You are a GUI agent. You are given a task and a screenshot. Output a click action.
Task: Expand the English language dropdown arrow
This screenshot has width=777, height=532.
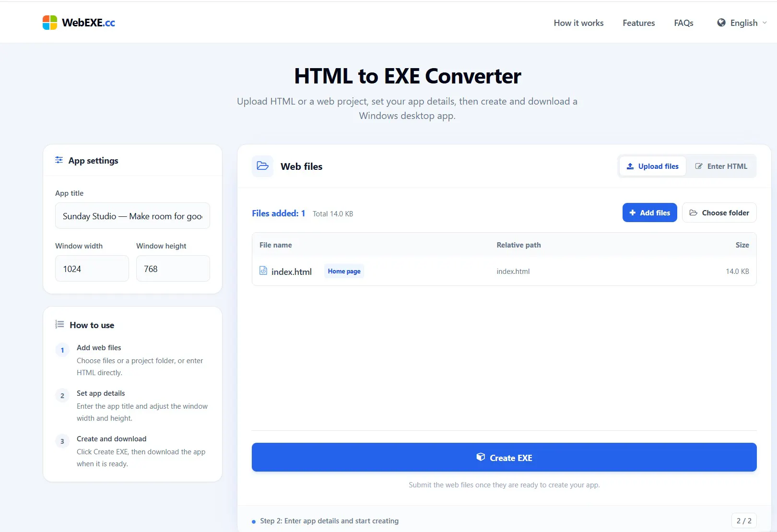pos(765,23)
